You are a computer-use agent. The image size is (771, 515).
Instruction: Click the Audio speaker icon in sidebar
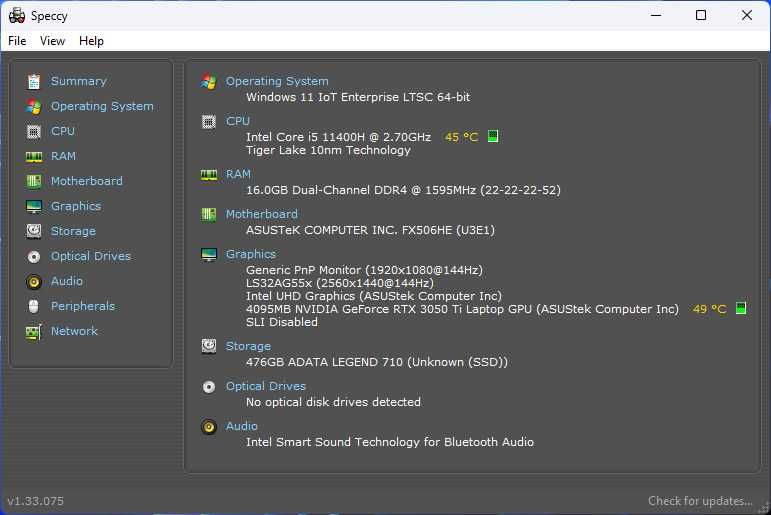point(34,281)
